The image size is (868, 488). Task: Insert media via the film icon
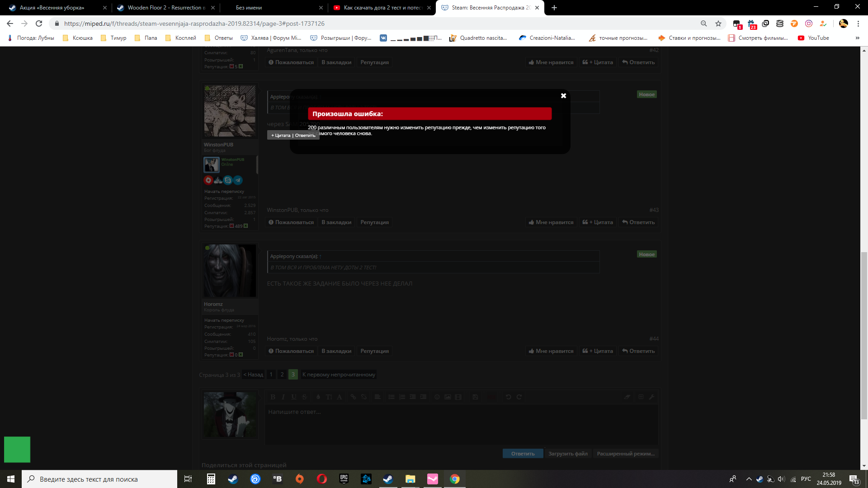pos(458,397)
